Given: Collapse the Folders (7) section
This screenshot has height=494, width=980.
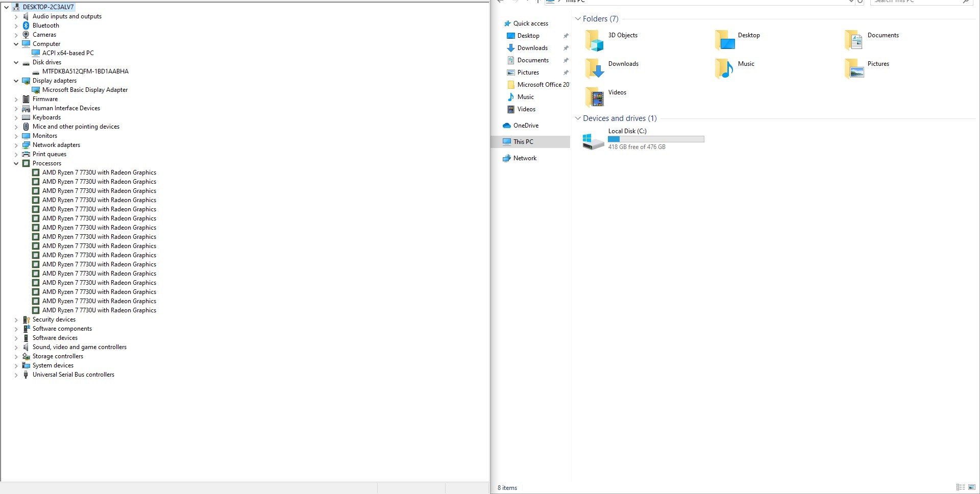Looking at the screenshot, I should point(578,19).
